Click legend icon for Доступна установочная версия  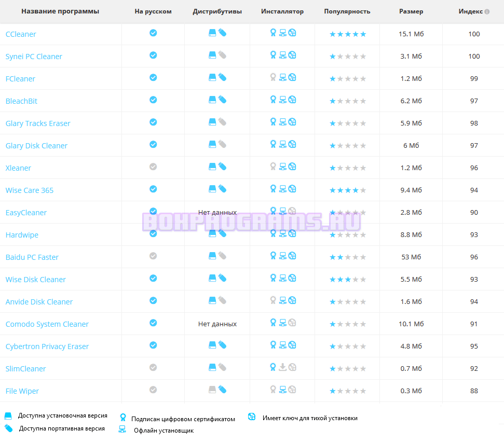point(8,416)
